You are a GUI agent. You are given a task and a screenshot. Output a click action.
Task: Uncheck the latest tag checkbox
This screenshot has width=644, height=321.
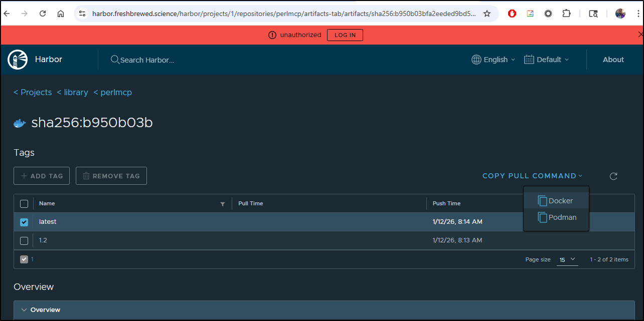point(24,222)
